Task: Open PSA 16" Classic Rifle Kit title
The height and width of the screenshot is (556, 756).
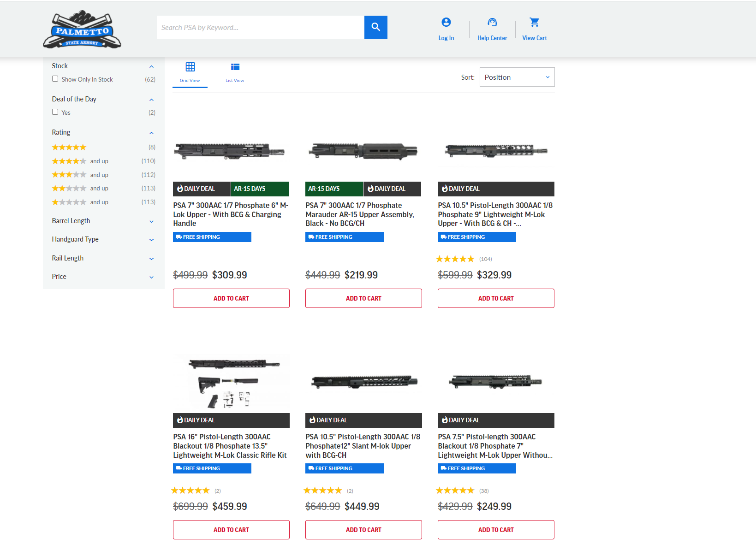Action: 230,446
